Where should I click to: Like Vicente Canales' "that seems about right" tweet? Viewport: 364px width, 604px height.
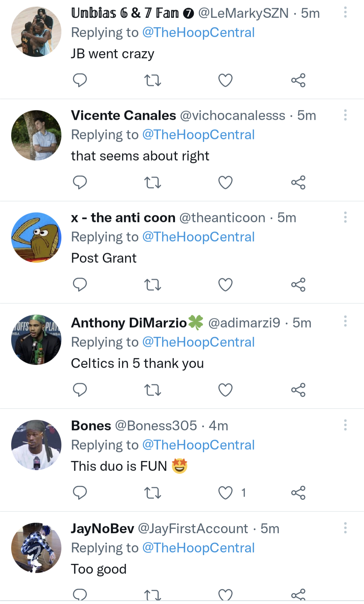[x=225, y=183]
